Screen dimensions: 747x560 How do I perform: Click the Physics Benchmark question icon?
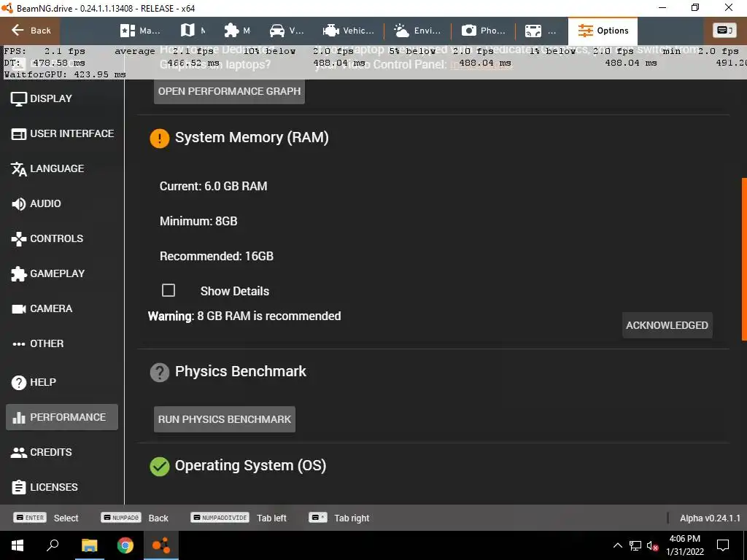(160, 373)
